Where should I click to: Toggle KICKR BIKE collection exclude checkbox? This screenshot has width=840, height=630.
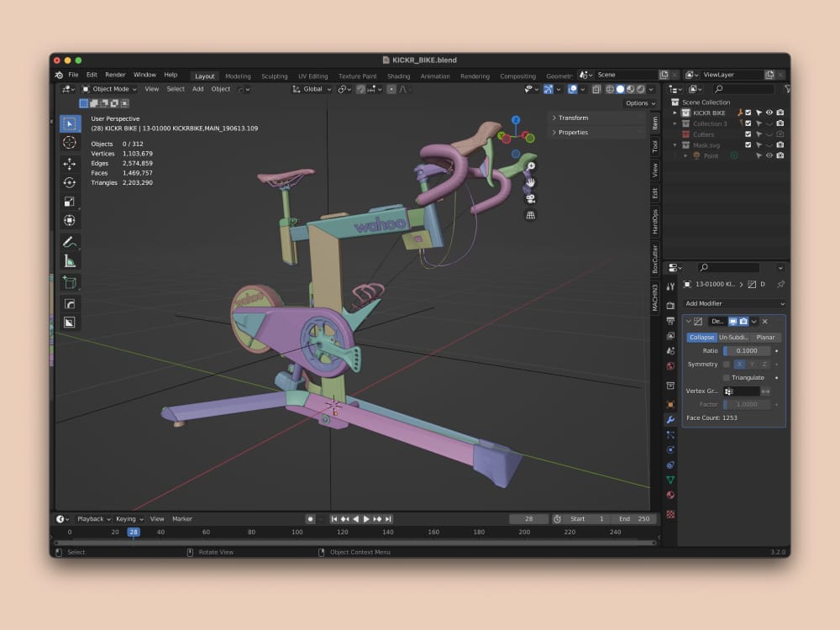(748, 113)
